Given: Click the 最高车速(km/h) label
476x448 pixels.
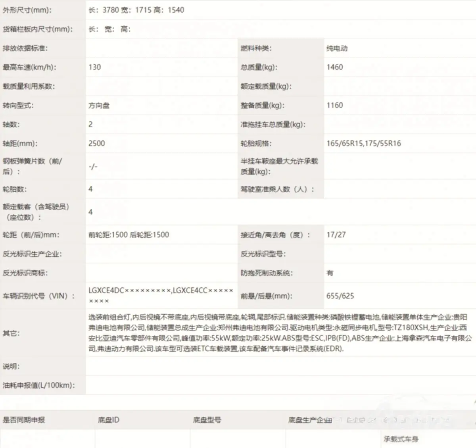Looking at the screenshot, I should tap(29, 67).
